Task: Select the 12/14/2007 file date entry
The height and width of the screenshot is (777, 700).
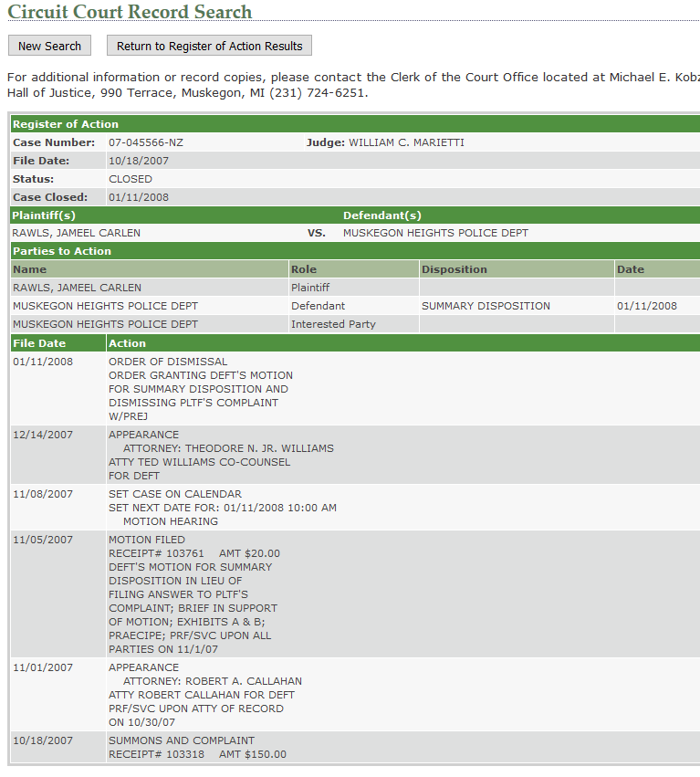Action: pyautogui.click(x=43, y=435)
